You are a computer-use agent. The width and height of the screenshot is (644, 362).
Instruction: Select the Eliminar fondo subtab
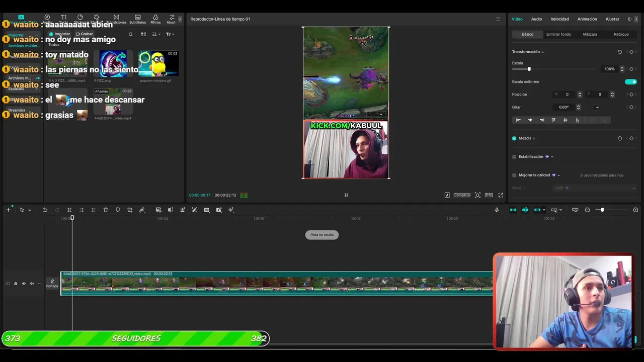point(558,34)
